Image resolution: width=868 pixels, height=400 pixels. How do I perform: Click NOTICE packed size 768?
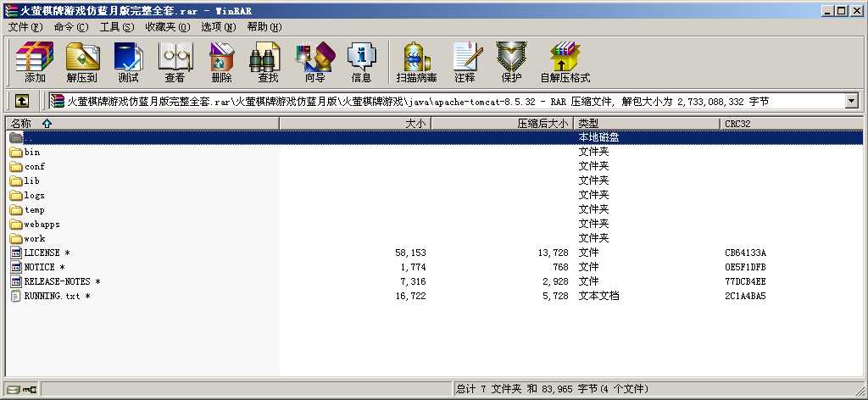click(x=560, y=267)
